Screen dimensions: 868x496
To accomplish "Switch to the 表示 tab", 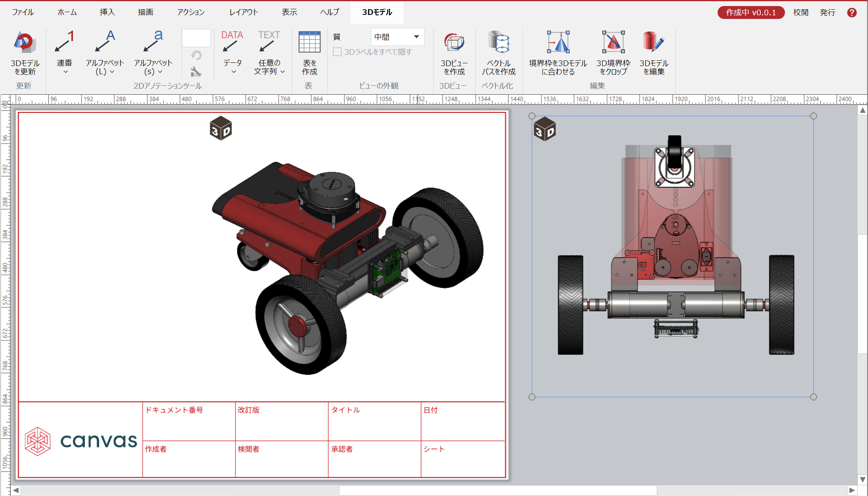I will [x=289, y=12].
